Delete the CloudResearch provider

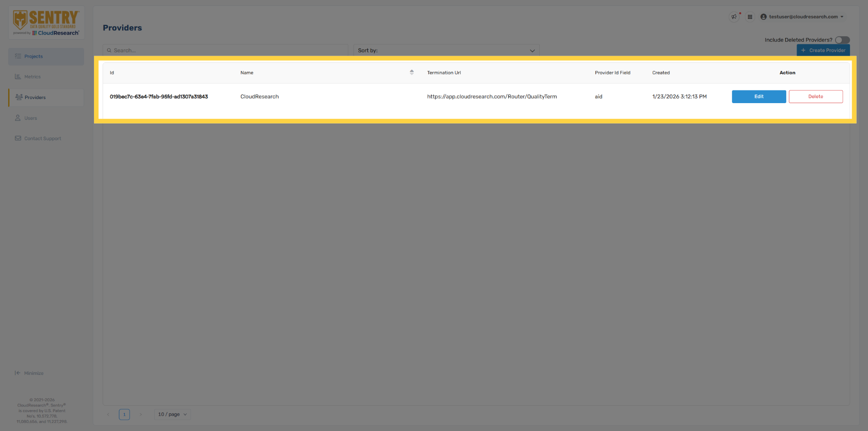815,96
